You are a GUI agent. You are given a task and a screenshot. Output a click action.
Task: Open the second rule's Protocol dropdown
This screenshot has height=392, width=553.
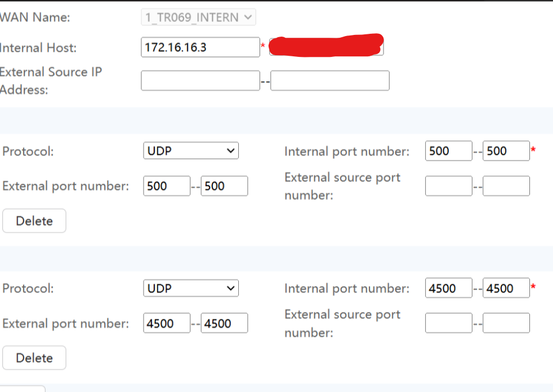[x=190, y=288]
